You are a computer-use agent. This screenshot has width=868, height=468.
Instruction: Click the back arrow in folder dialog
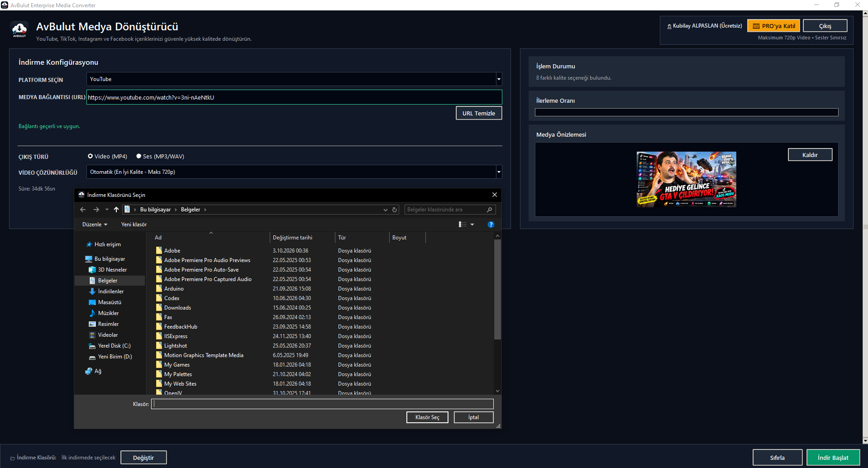click(83, 210)
